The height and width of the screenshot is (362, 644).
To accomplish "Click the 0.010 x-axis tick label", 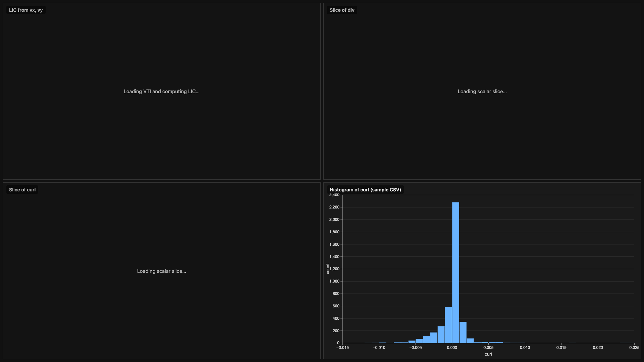I will click(x=525, y=348).
